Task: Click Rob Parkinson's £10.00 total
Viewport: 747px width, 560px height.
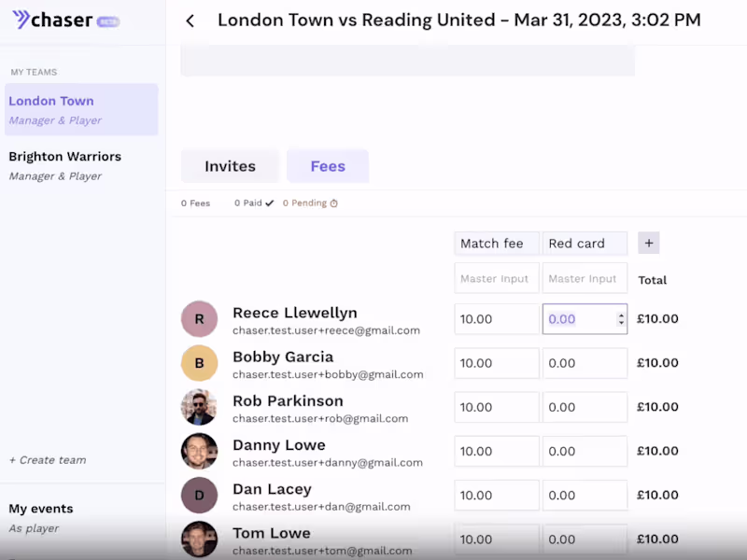Action: pyautogui.click(x=657, y=407)
